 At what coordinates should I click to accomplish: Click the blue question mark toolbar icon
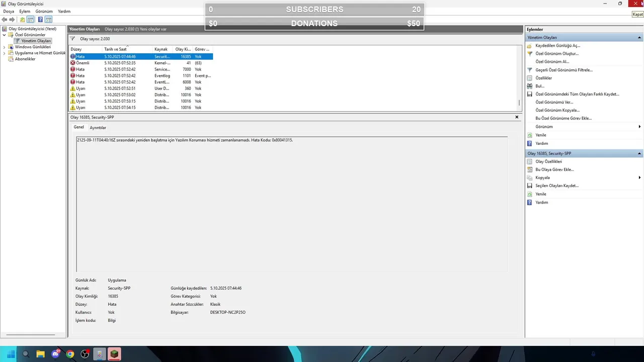pos(40,20)
